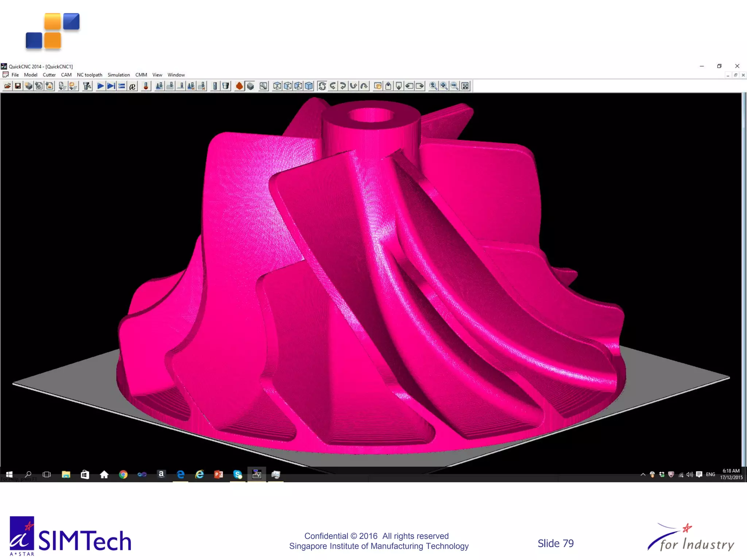747x560 pixels.
Task: Select the solid blue cube view icon
Action: click(309, 86)
